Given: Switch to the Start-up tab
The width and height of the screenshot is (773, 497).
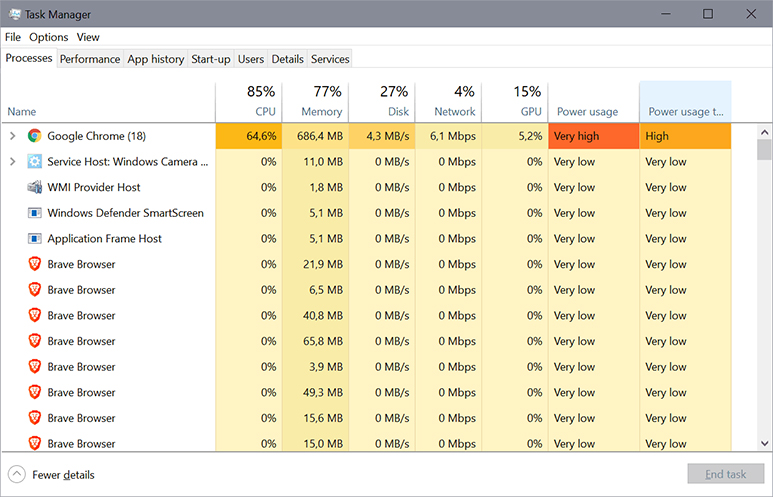Looking at the screenshot, I should coord(211,59).
